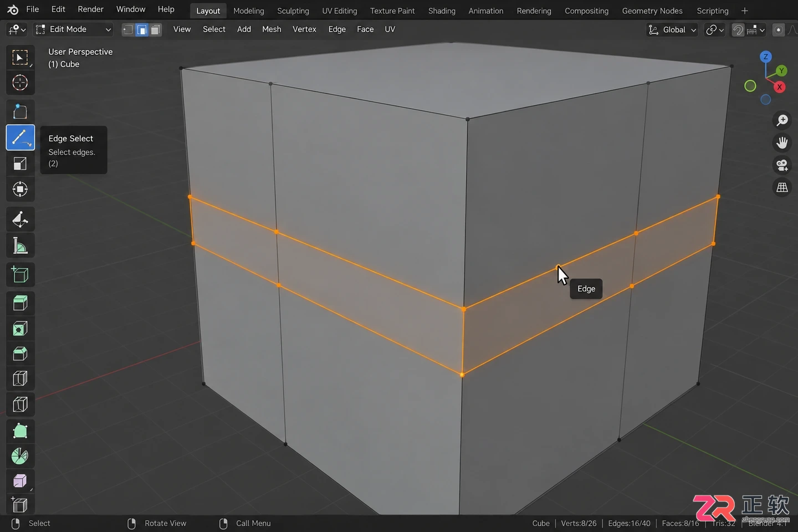Select the Inset Faces tool

[20, 329]
